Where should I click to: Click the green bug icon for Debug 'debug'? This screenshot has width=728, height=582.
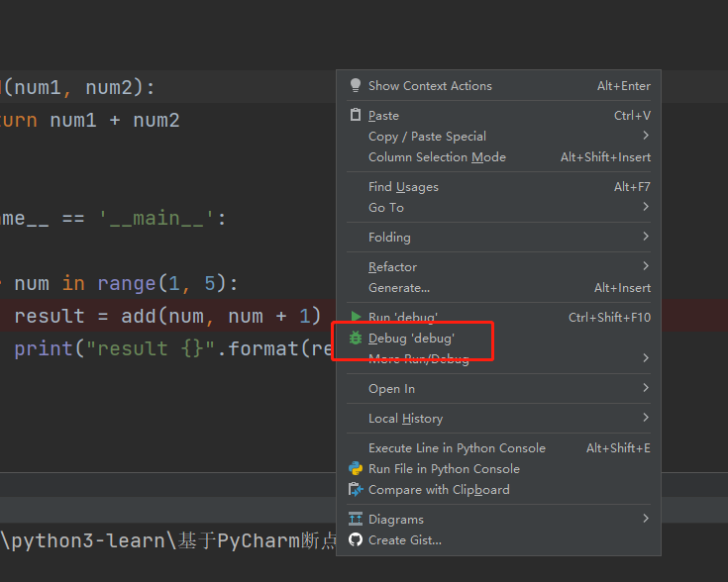(x=356, y=339)
